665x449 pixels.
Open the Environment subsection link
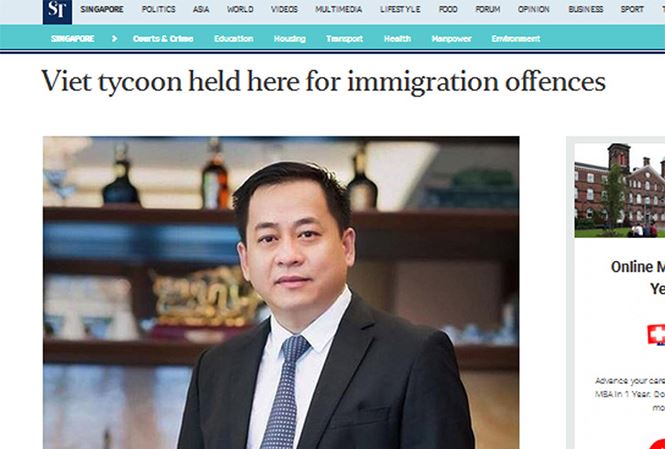pos(516,39)
